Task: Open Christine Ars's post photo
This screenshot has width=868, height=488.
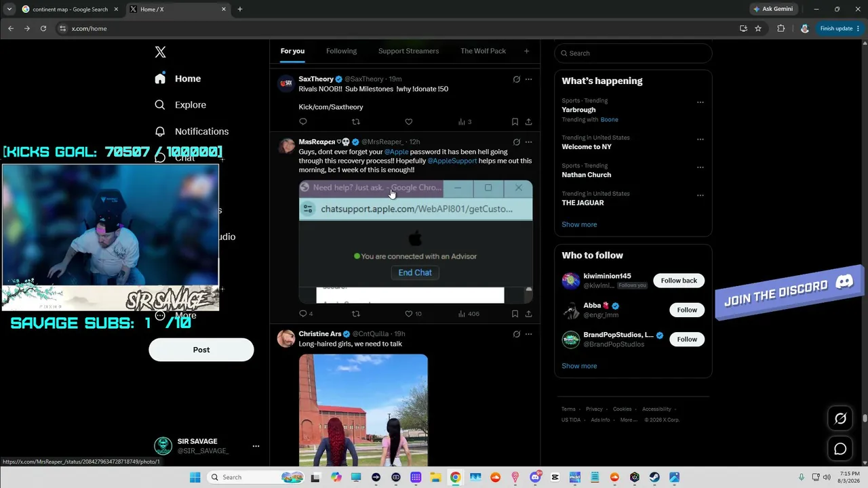Action: 363,410
